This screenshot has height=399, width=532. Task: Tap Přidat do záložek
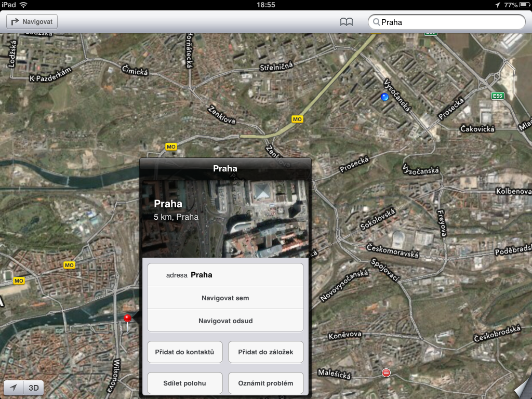click(265, 352)
